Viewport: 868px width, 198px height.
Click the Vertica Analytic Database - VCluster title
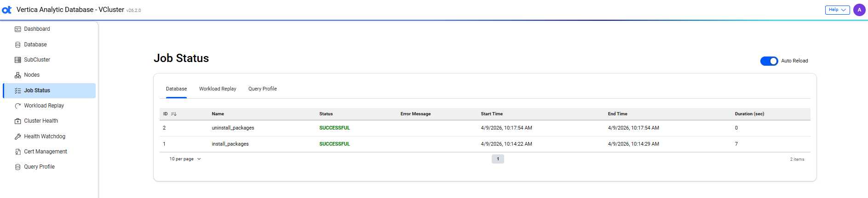click(x=70, y=10)
